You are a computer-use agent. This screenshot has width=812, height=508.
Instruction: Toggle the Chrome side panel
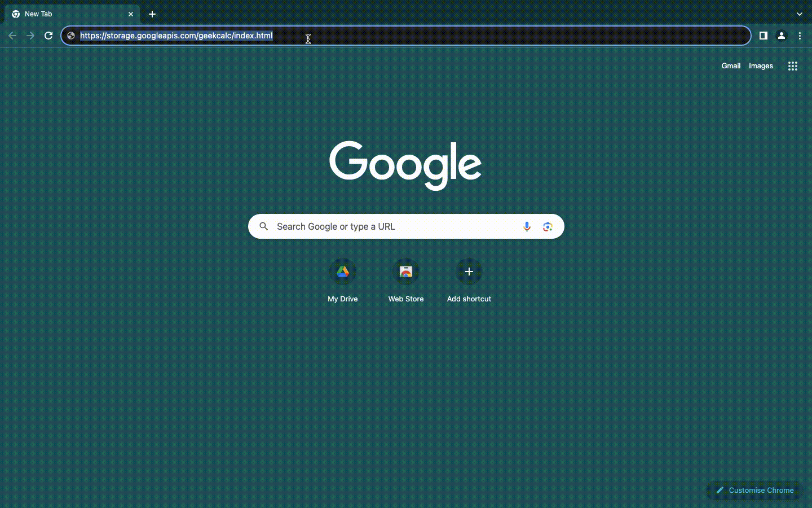[763, 36]
